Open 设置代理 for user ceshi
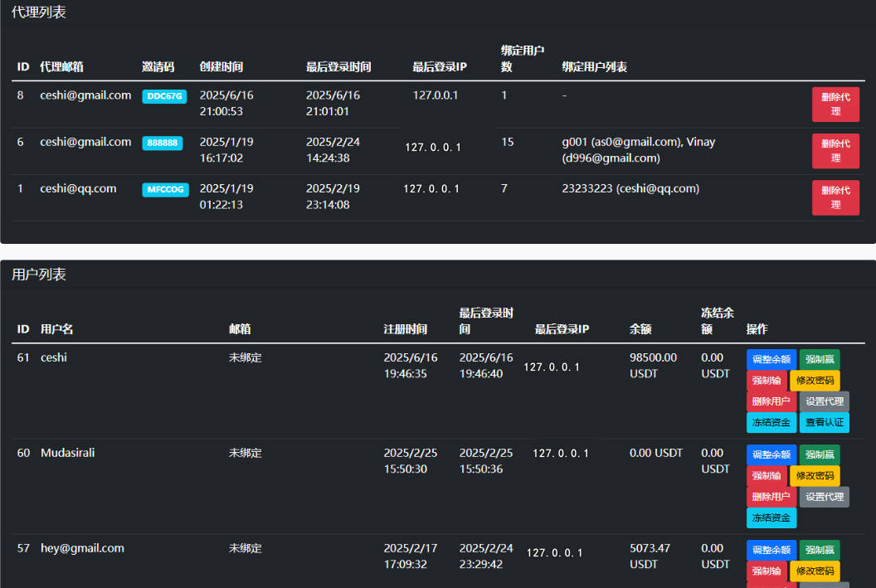 pos(824,401)
